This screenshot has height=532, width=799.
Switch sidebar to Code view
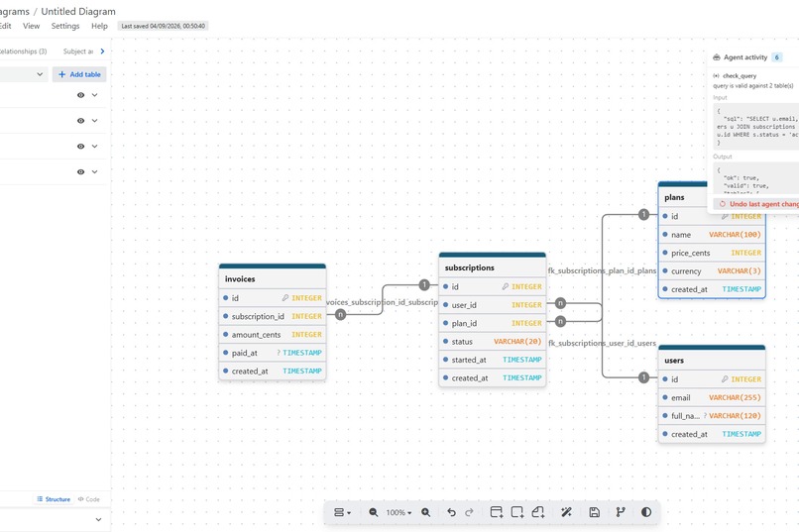[x=88, y=499]
